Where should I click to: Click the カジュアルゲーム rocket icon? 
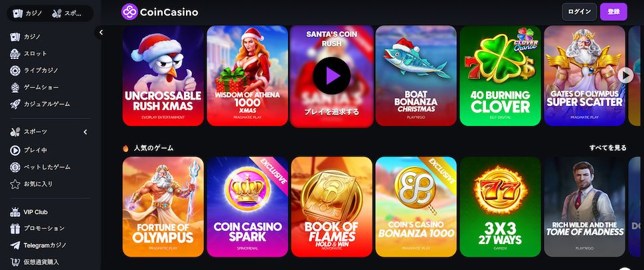coord(15,104)
